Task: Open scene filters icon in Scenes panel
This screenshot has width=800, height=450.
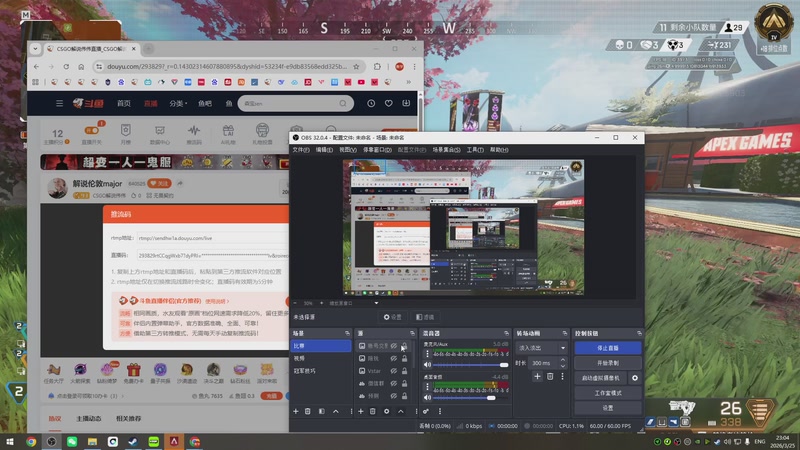Action: [321, 411]
